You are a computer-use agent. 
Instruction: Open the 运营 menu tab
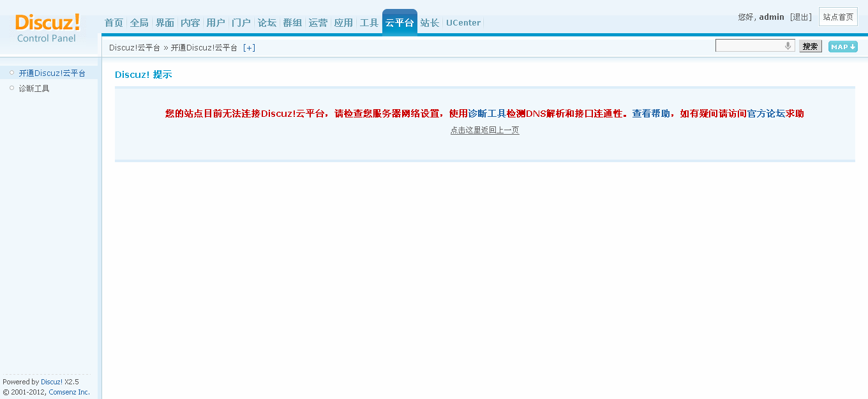318,23
